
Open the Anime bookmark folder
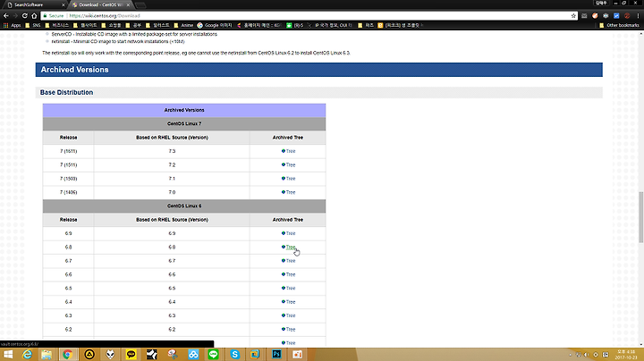(x=183, y=25)
